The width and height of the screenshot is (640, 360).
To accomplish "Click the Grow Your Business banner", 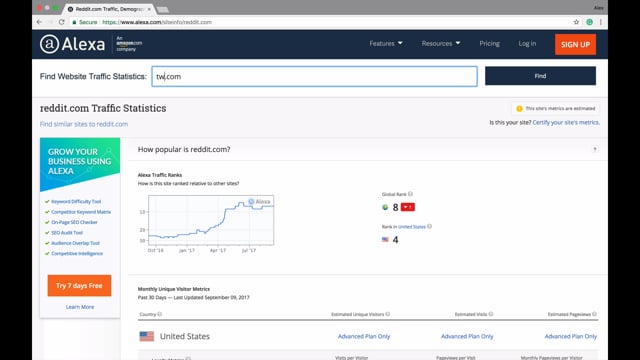I will coord(80,164).
